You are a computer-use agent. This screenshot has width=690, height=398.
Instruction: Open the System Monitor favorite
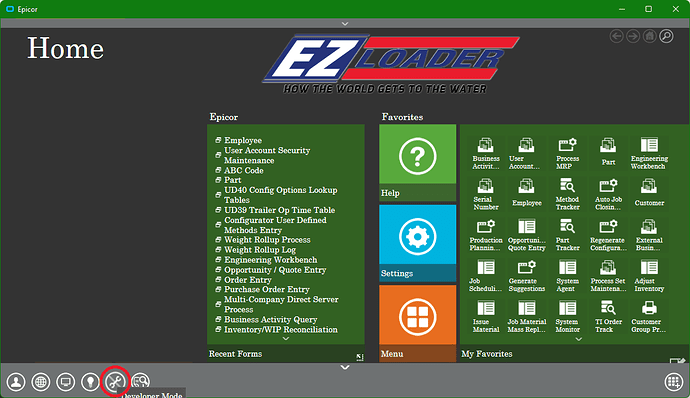[x=567, y=317]
